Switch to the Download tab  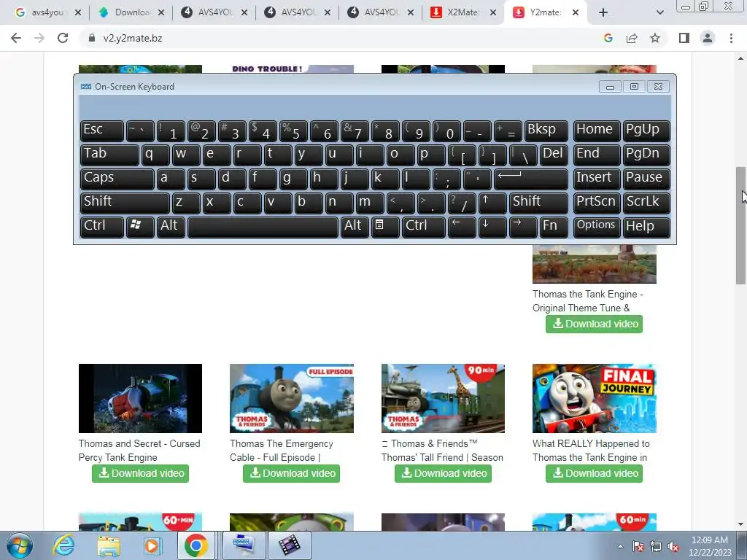coord(130,12)
